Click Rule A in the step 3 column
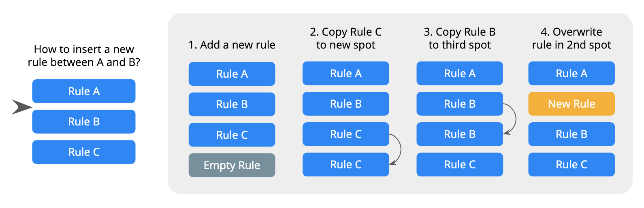Screen dimensions: 644x208 coord(460,74)
